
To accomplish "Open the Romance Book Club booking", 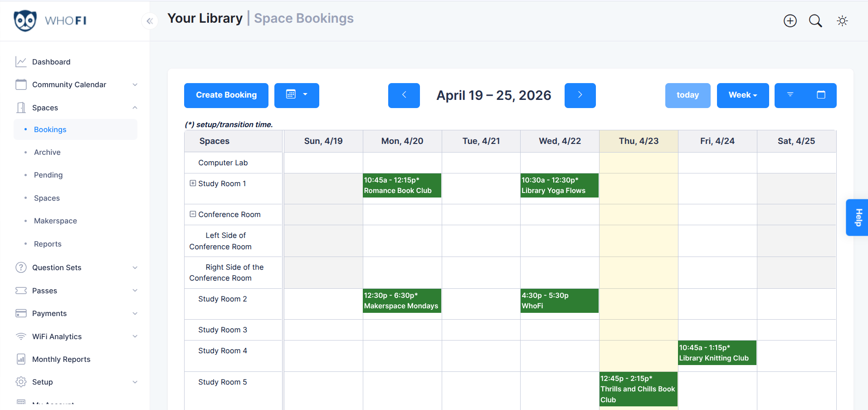I will pyautogui.click(x=402, y=186).
